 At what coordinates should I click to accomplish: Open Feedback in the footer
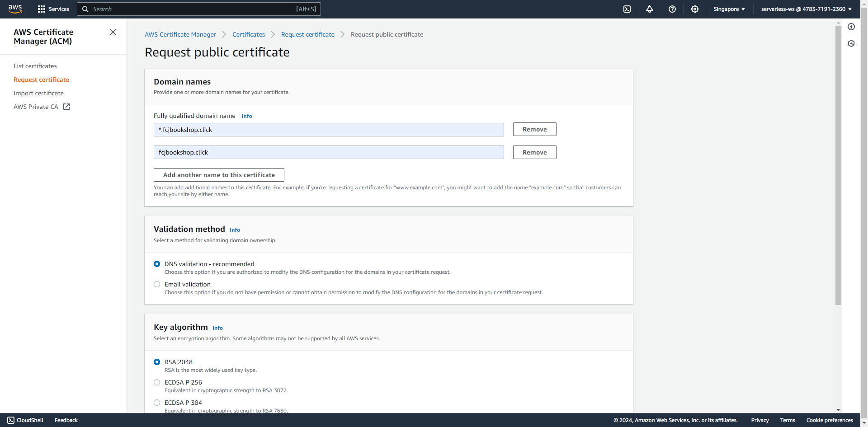(66, 420)
